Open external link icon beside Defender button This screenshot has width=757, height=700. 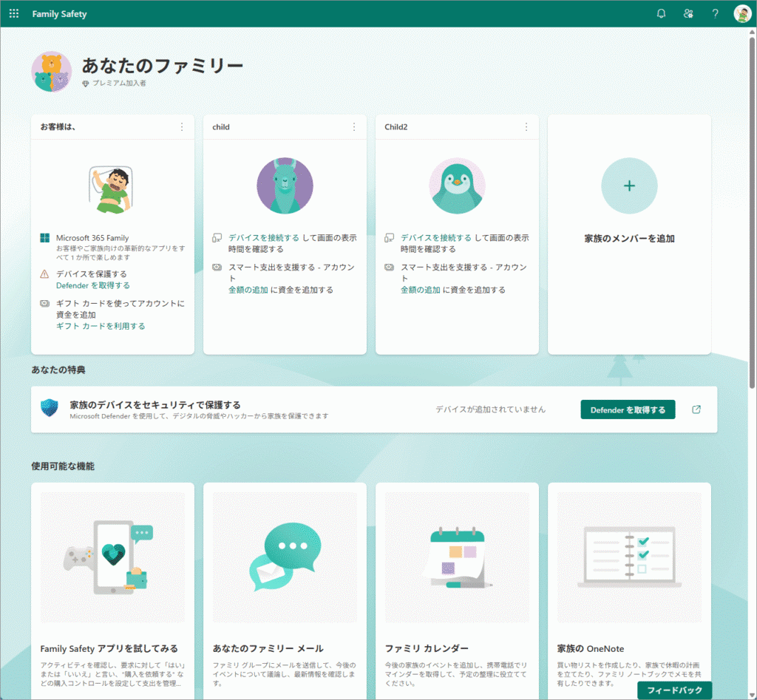(x=696, y=410)
